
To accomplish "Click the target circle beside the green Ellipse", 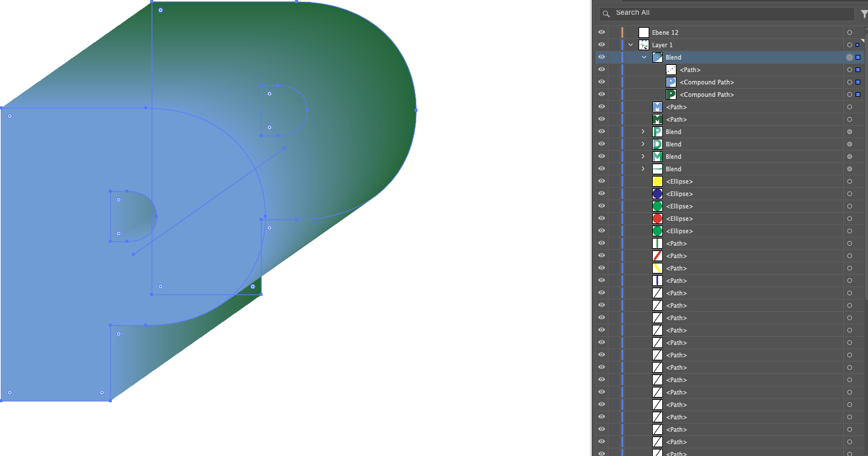I will tap(850, 206).
